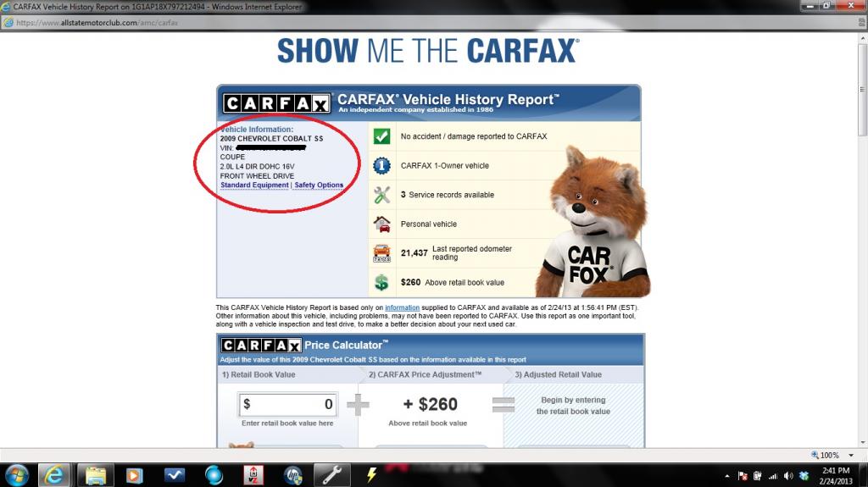The image size is (868, 487).
Task: Click the scrollbar up arrow
Action: coord(862,39)
